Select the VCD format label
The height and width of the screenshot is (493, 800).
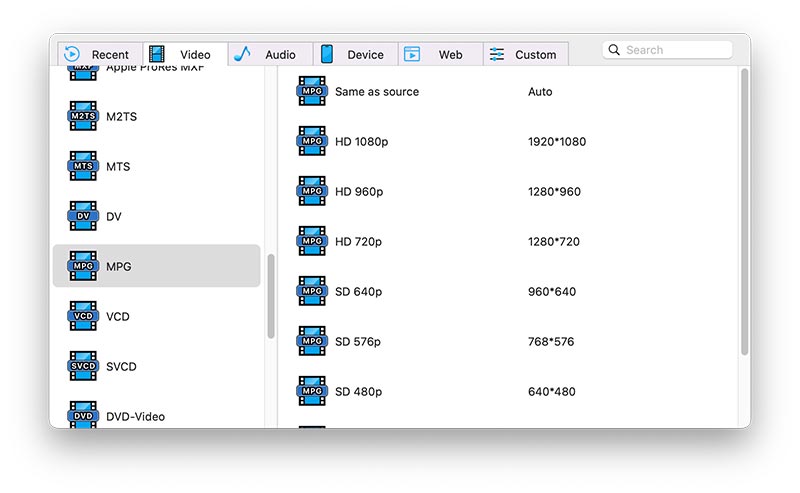point(118,316)
